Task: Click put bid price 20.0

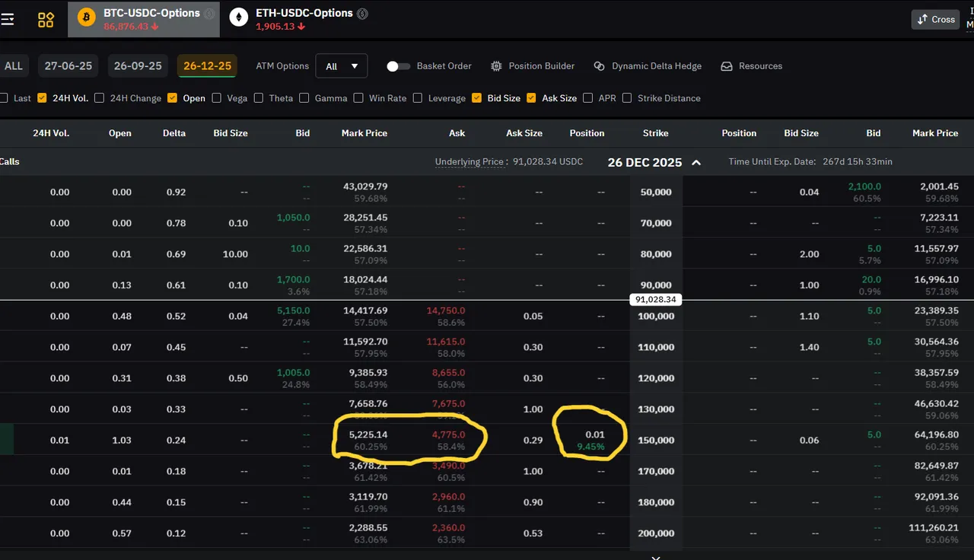Action: (x=871, y=279)
